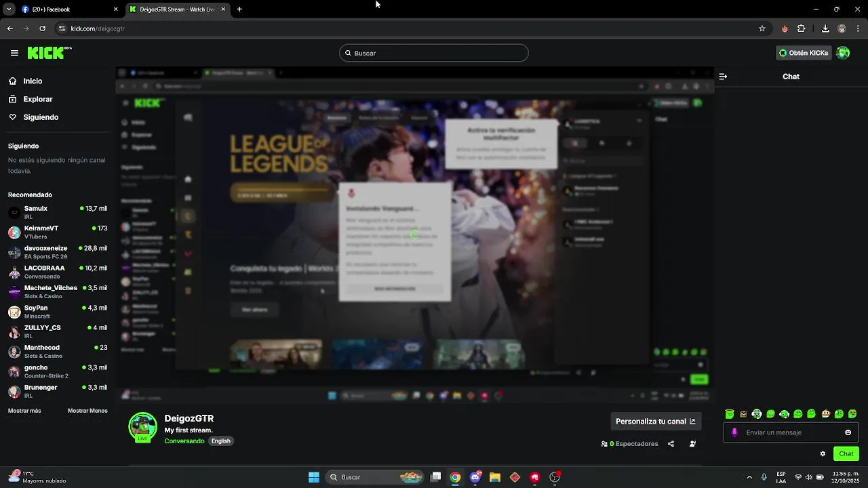The width and height of the screenshot is (868, 488).
Task: Open the Windows Start menu
Action: coord(314,477)
